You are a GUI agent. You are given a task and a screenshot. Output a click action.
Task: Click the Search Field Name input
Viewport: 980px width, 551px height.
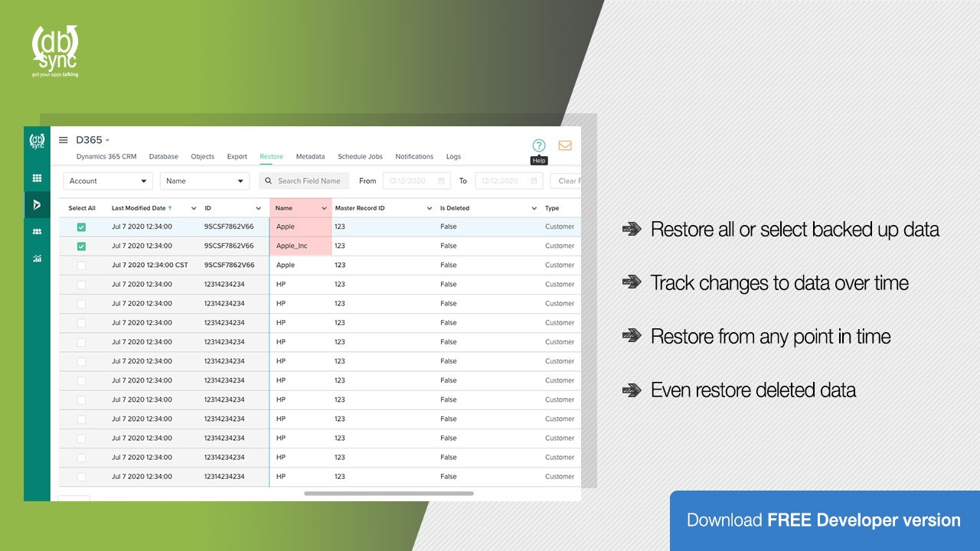[x=304, y=181]
